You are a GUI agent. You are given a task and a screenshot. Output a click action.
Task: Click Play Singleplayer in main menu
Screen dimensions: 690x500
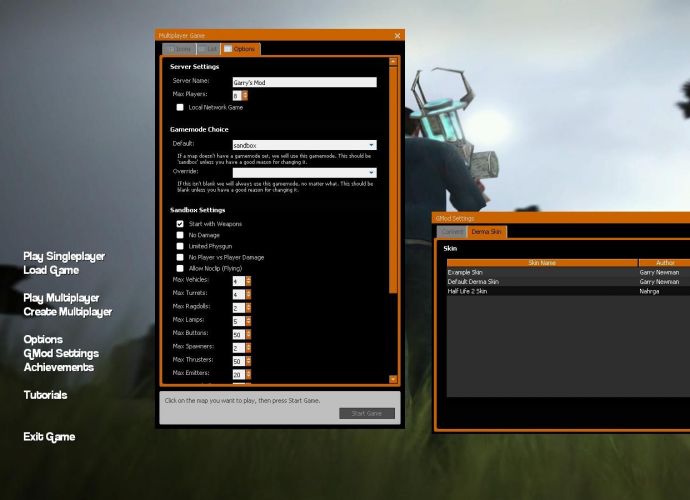(64, 257)
